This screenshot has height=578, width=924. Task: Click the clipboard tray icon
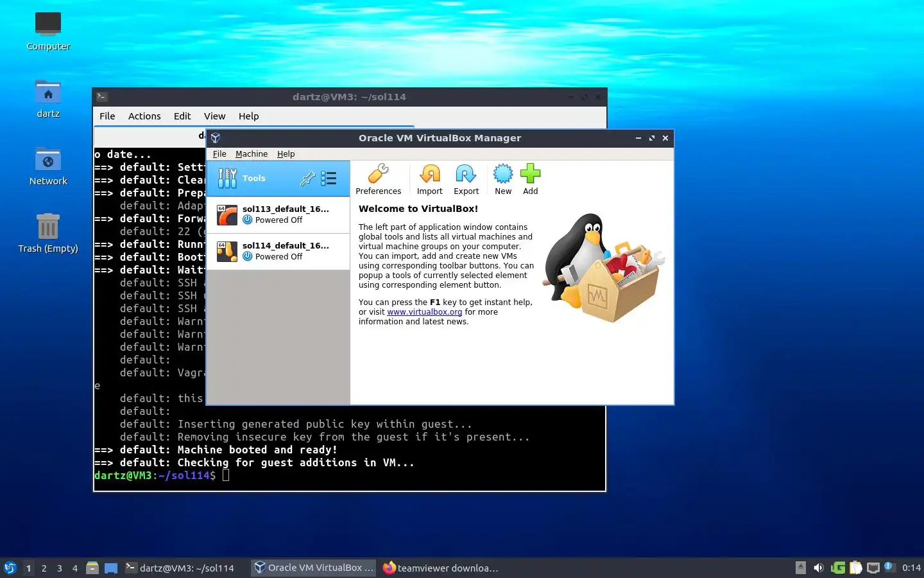click(x=855, y=568)
